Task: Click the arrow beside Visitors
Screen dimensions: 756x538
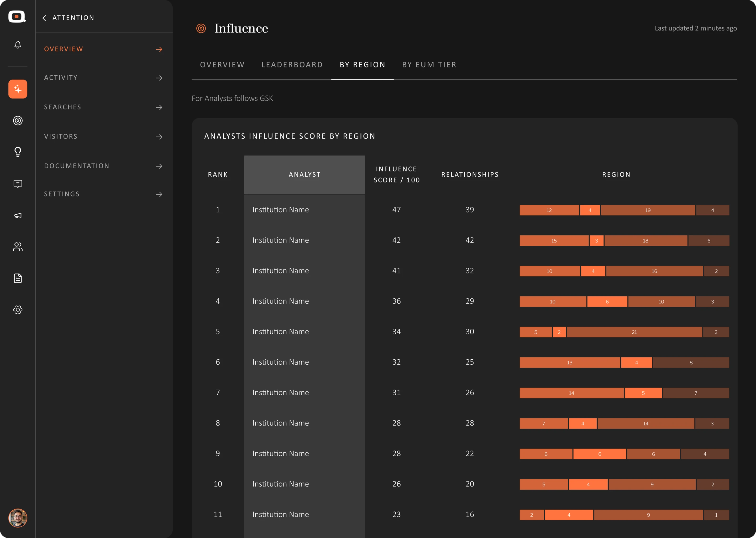Action: pos(159,137)
